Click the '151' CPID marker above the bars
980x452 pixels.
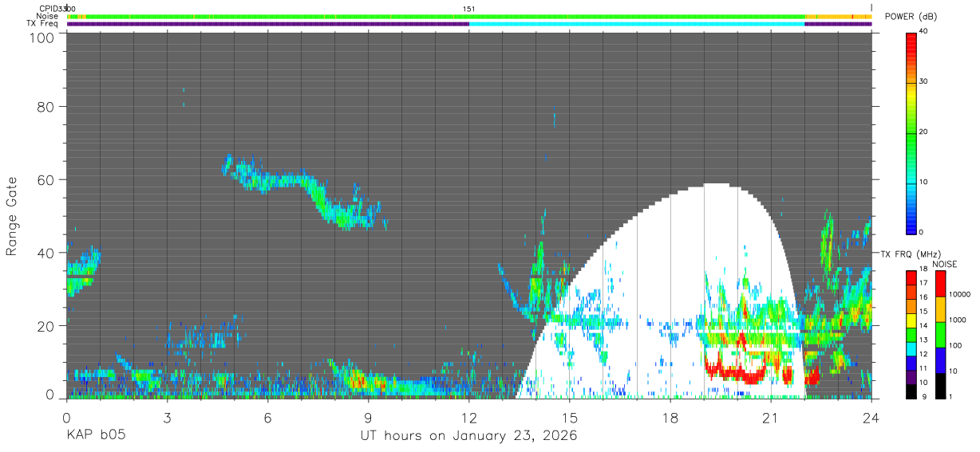469,9
